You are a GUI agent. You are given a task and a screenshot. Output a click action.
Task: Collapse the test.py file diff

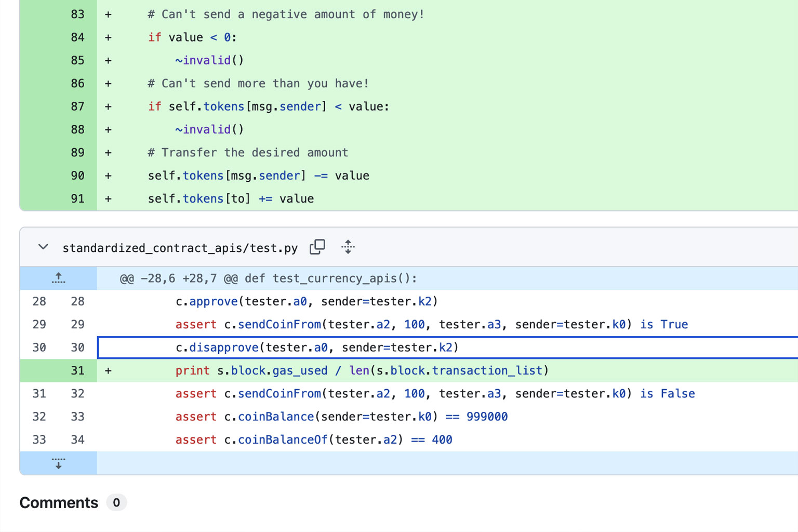pos(43,247)
